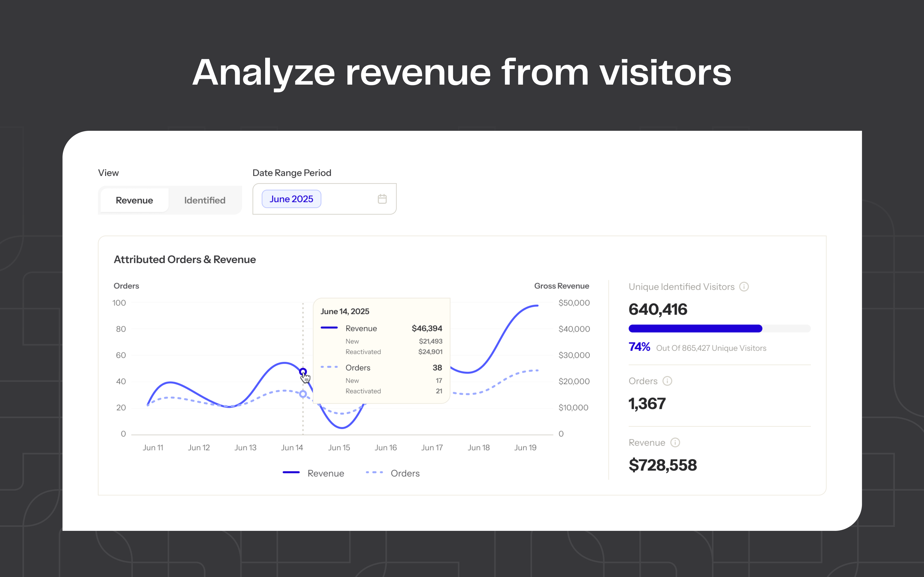Click the June 2025 date chip

point(291,199)
